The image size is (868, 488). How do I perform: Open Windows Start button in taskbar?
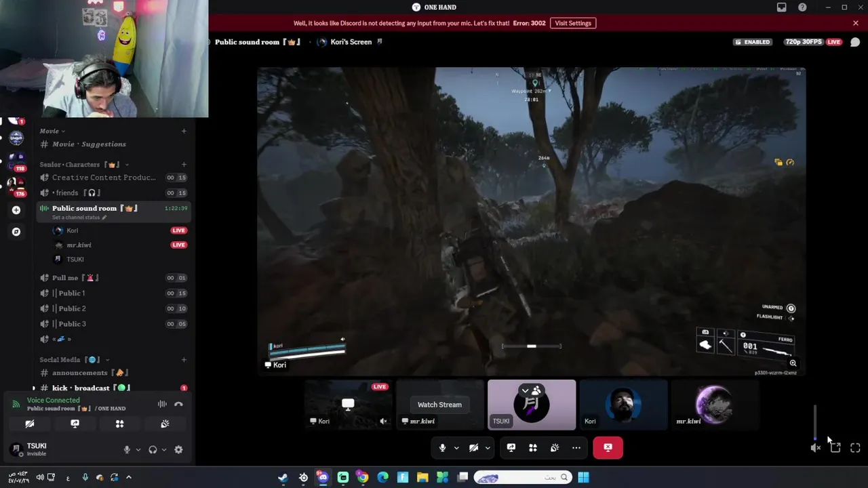click(583, 478)
